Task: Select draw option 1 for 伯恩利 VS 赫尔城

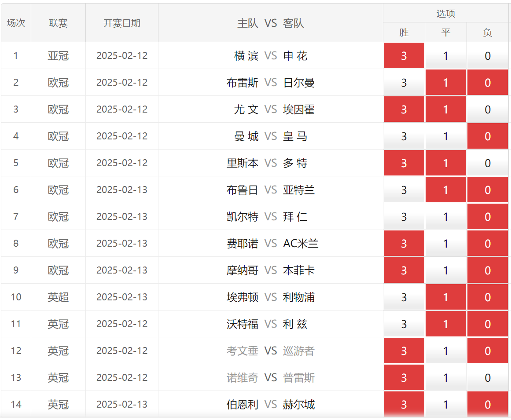Action: click(x=445, y=404)
